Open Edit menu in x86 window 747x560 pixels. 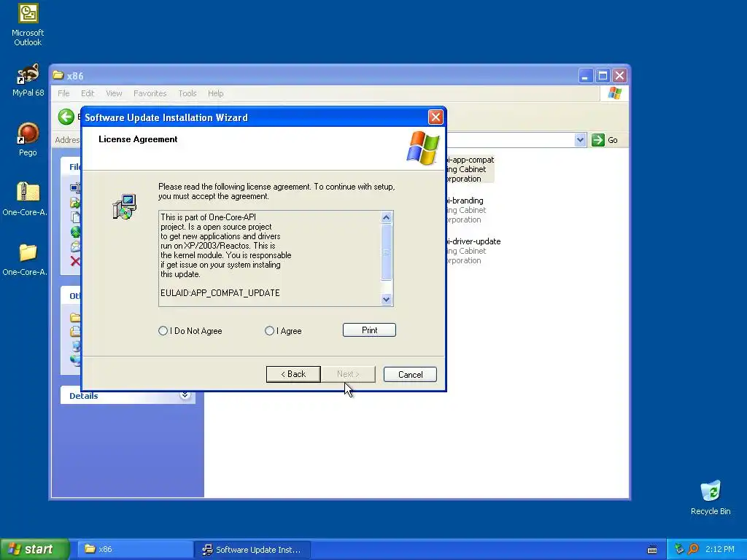tap(88, 93)
